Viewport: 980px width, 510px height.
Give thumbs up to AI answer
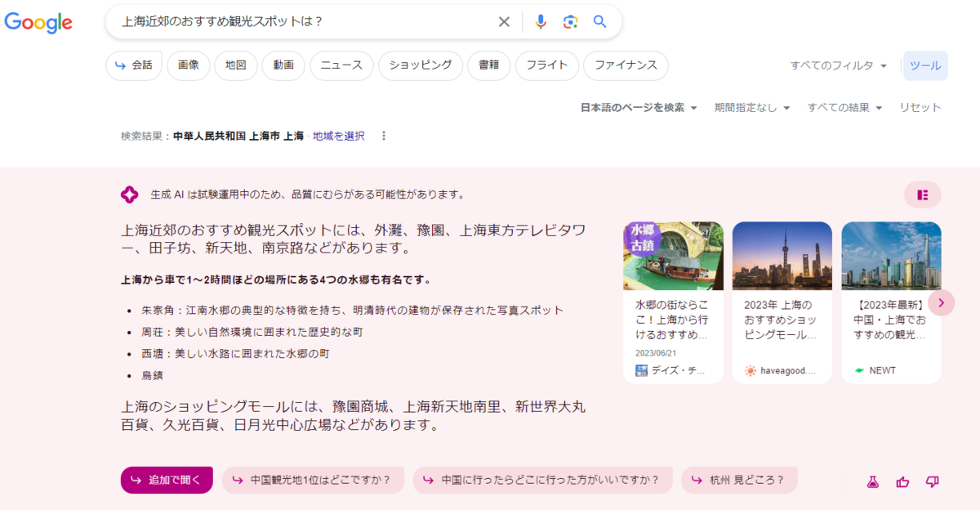pos(902,482)
